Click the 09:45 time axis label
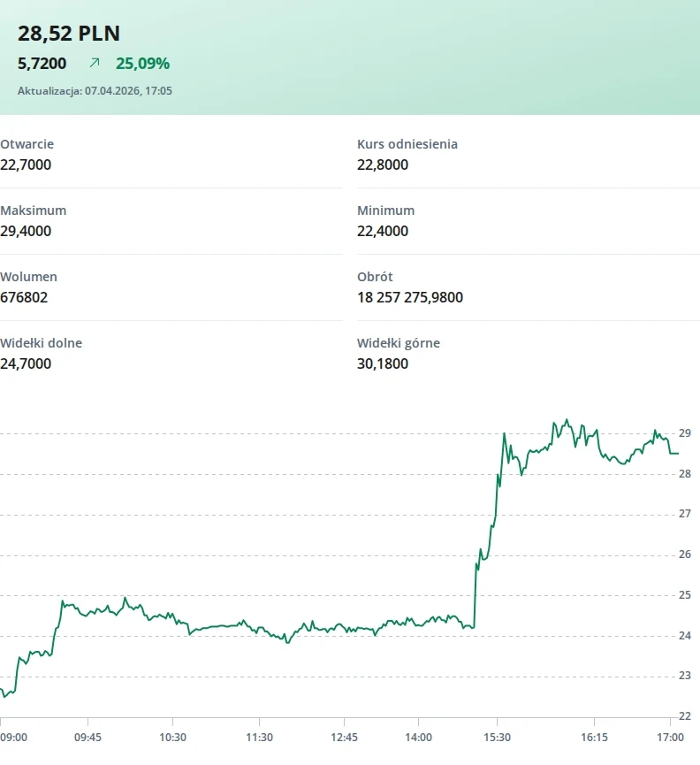 coord(87,738)
